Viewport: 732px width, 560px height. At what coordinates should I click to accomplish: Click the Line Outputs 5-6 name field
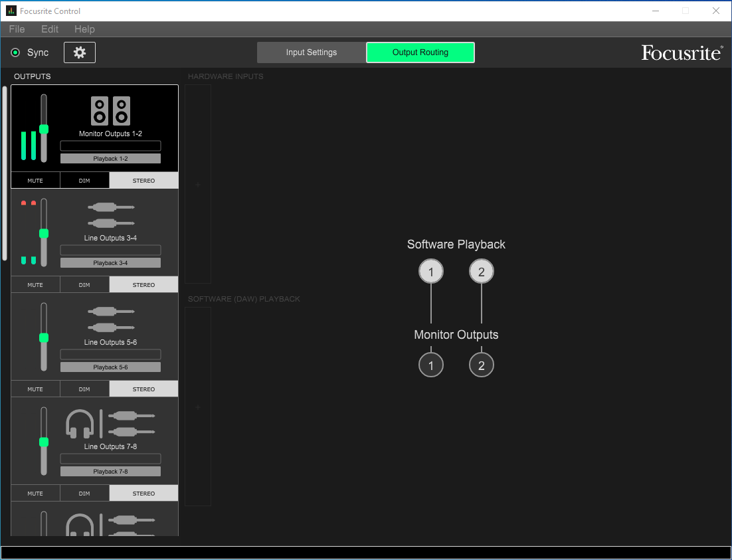(x=110, y=354)
